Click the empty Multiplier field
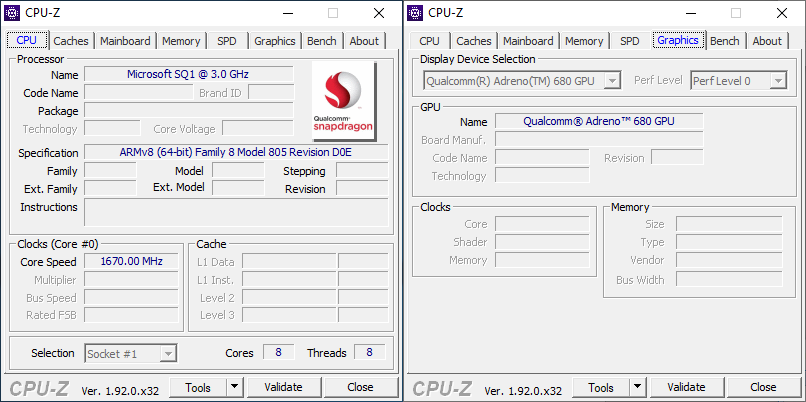Viewport: 806px width, 402px height. pyautogui.click(x=131, y=280)
